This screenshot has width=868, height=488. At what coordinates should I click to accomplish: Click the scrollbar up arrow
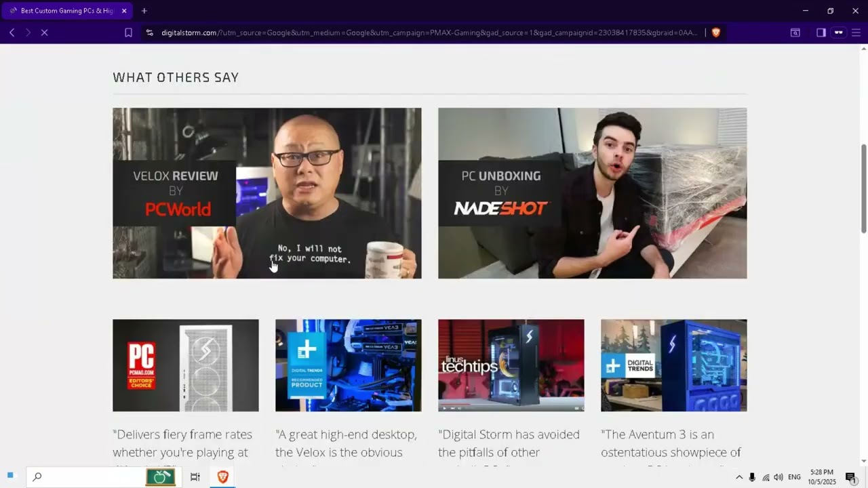coord(863,48)
